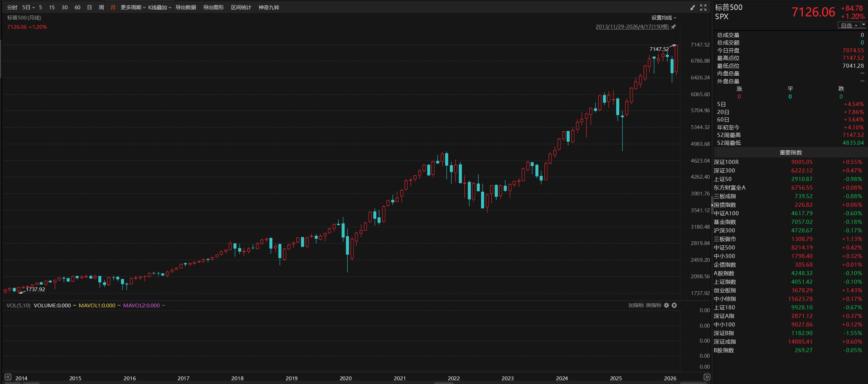Open VOL indicator settings gear
The height and width of the screenshot is (384, 868).
[x=666, y=305]
